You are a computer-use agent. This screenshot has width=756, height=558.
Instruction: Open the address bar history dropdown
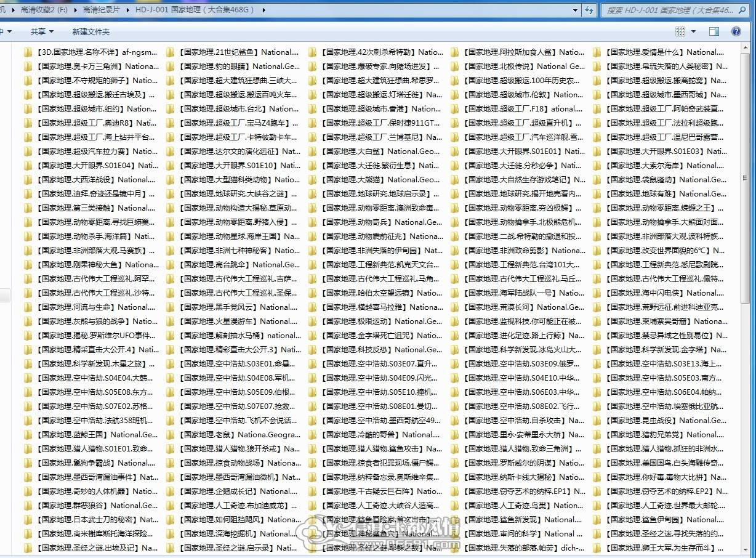coord(576,10)
